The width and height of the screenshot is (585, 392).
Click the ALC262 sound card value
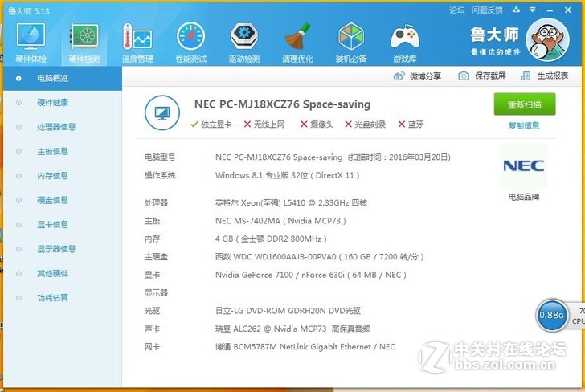(292, 329)
